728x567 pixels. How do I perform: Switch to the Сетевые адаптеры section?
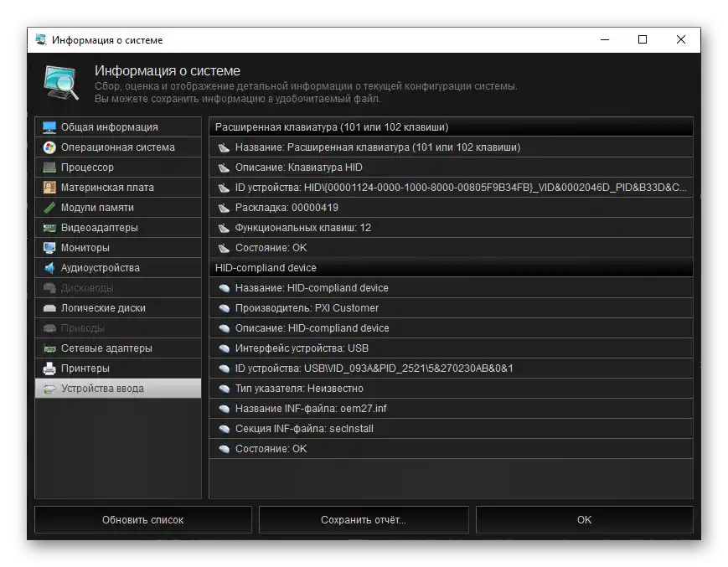click(118, 348)
